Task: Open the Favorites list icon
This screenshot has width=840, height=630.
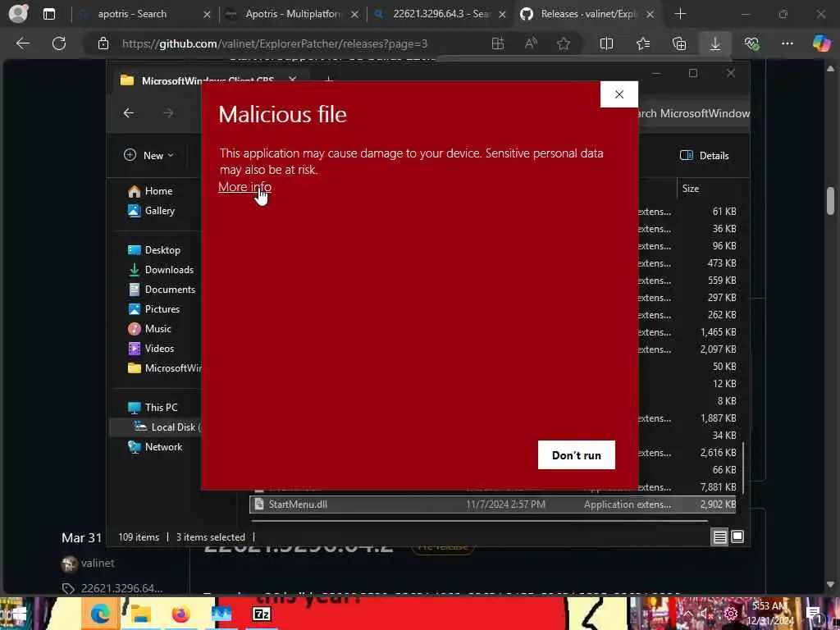Action: point(643,44)
